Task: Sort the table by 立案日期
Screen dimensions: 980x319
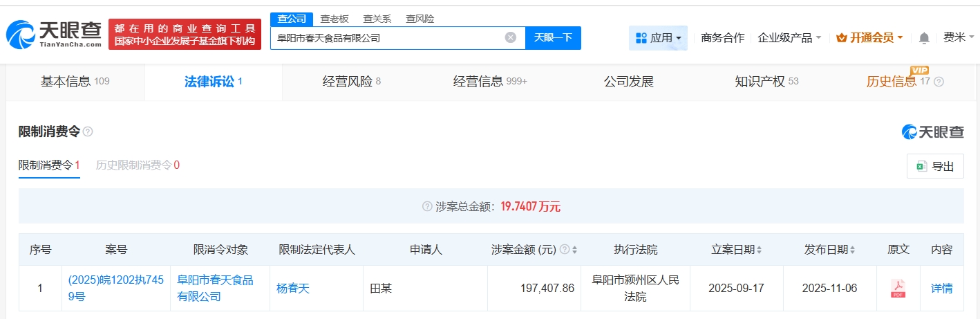Action: [x=760, y=250]
